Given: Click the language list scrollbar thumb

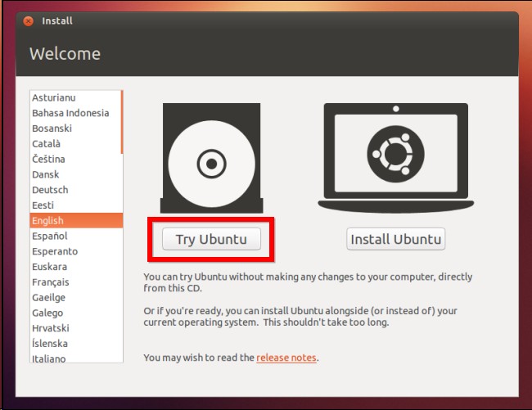Looking at the screenshot, I should coord(122,122).
